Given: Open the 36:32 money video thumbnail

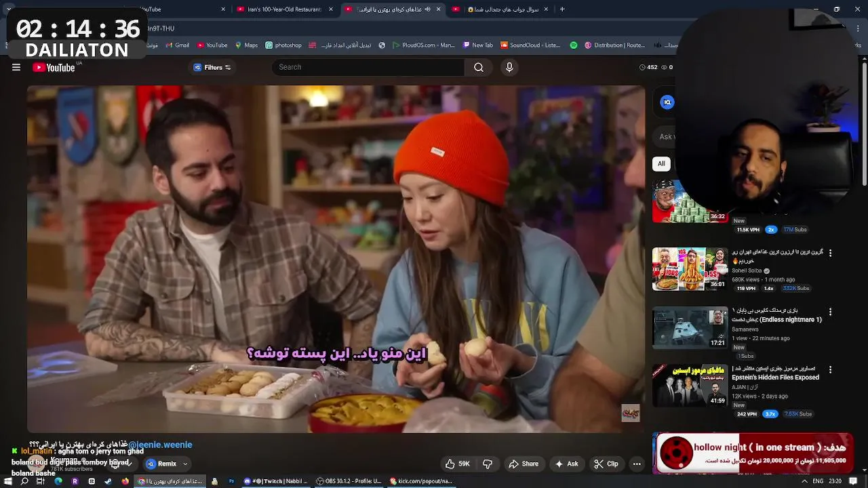Looking at the screenshot, I should point(690,201).
